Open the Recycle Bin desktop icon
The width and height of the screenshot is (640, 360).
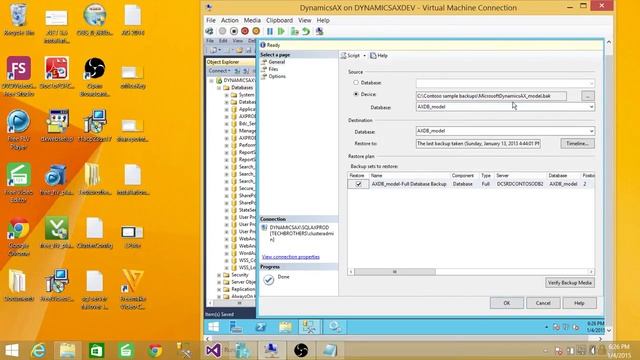(x=19, y=20)
